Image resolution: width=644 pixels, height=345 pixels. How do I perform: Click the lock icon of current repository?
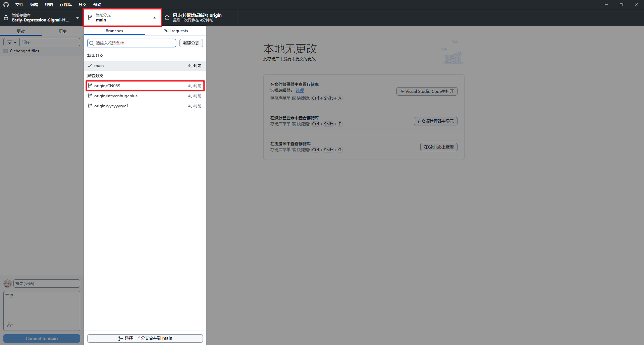point(6,18)
